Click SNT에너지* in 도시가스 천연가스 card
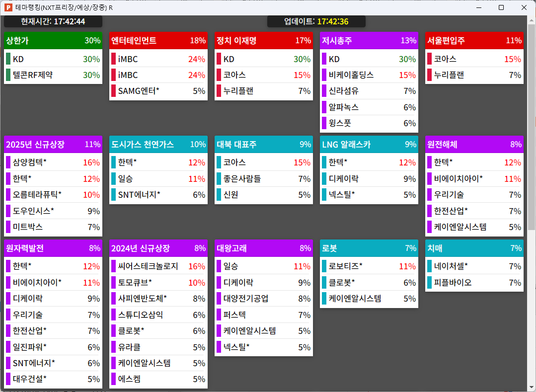This screenshot has width=536, height=392. [x=158, y=195]
